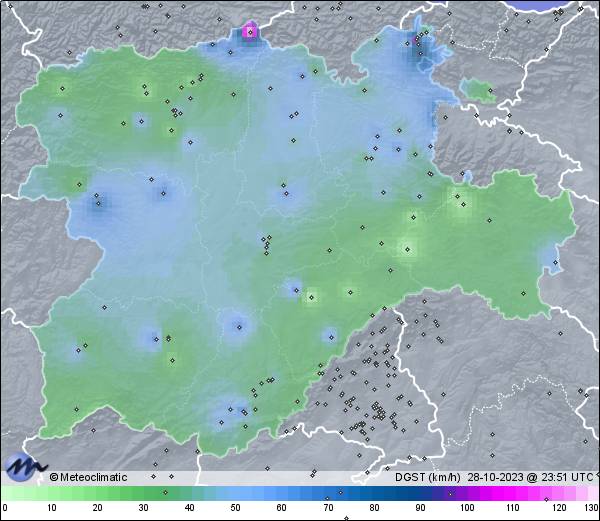Image resolution: width=600 pixels, height=521 pixels.
Task: Click the scale value 80
Action: pos(375,508)
